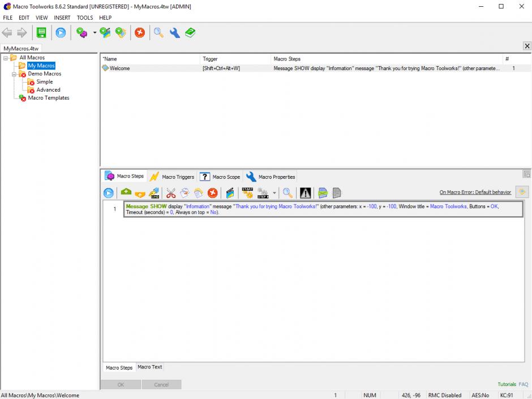This screenshot has height=399, width=532.
Task: Click the yellow icon beside On Macro Error
Action: click(x=522, y=192)
